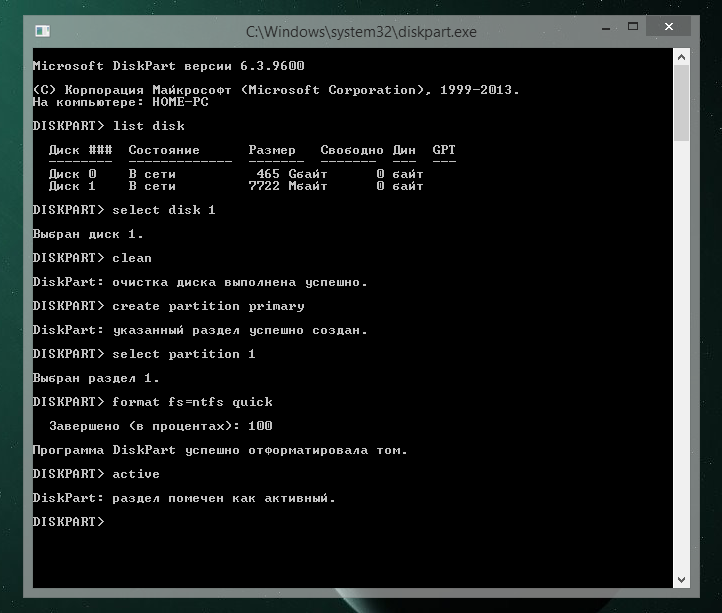
Task: Click the line 'Microsoft DiskPart версии 6.3.9600'
Action: pyautogui.click(x=169, y=66)
